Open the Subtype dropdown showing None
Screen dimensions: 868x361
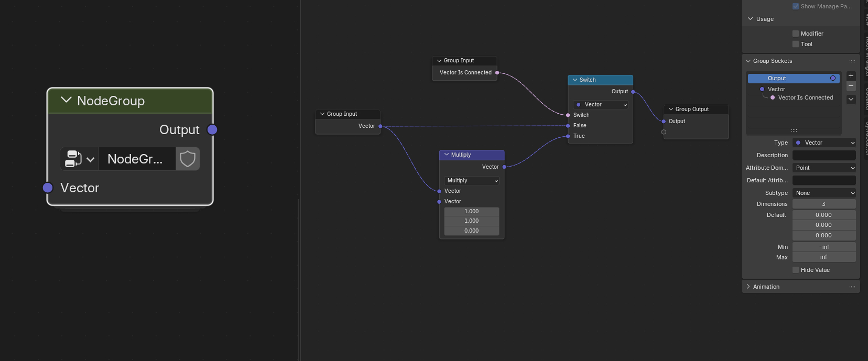824,193
